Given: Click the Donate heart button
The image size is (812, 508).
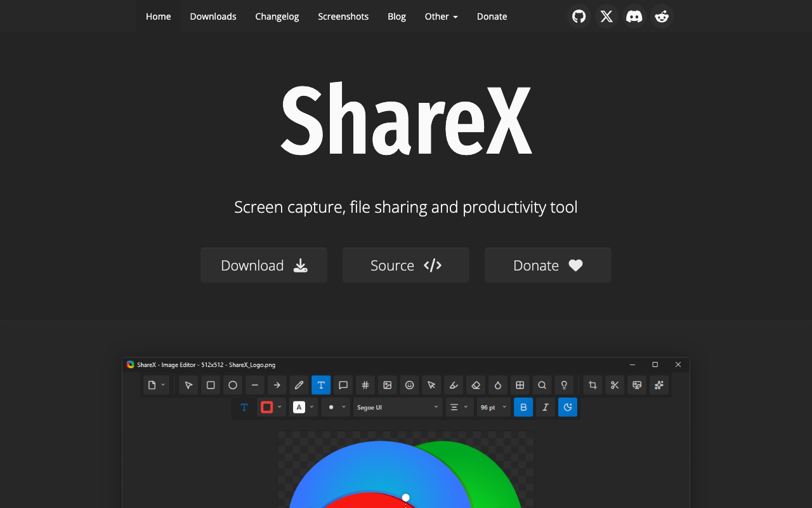Looking at the screenshot, I should point(548,265).
